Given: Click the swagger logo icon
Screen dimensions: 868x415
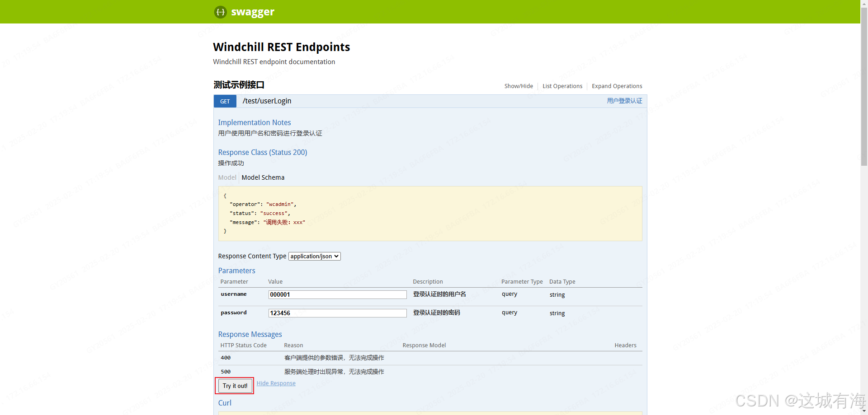Looking at the screenshot, I should pyautogui.click(x=220, y=12).
